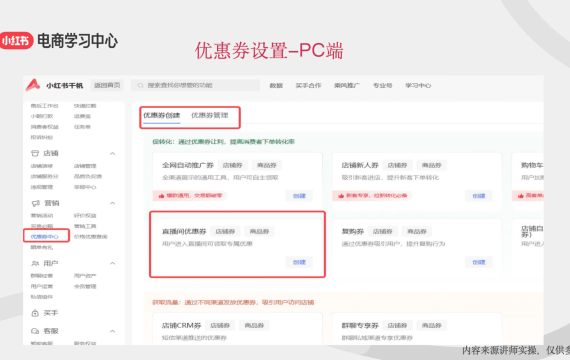Click the 复购券 card title

tap(353, 231)
